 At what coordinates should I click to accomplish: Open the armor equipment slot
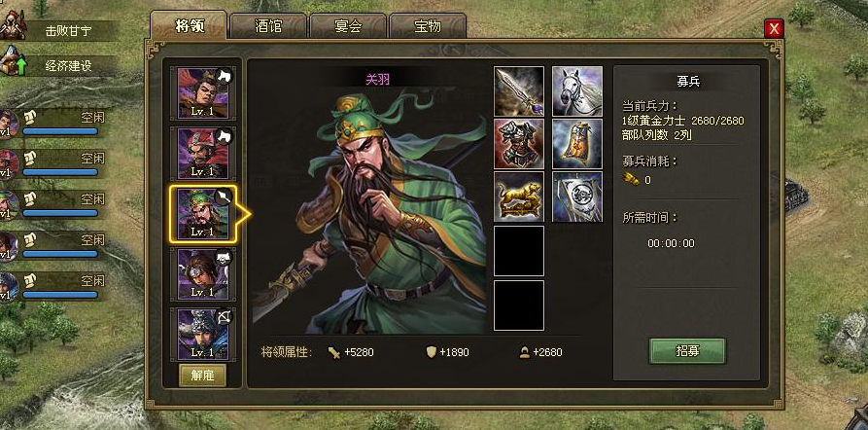pyautogui.click(x=519, y=144)
